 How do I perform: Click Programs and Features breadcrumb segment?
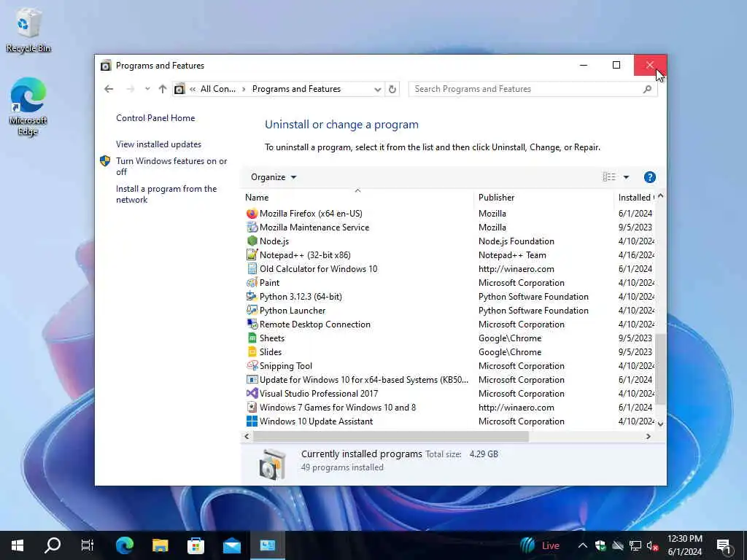pos(296,89)
